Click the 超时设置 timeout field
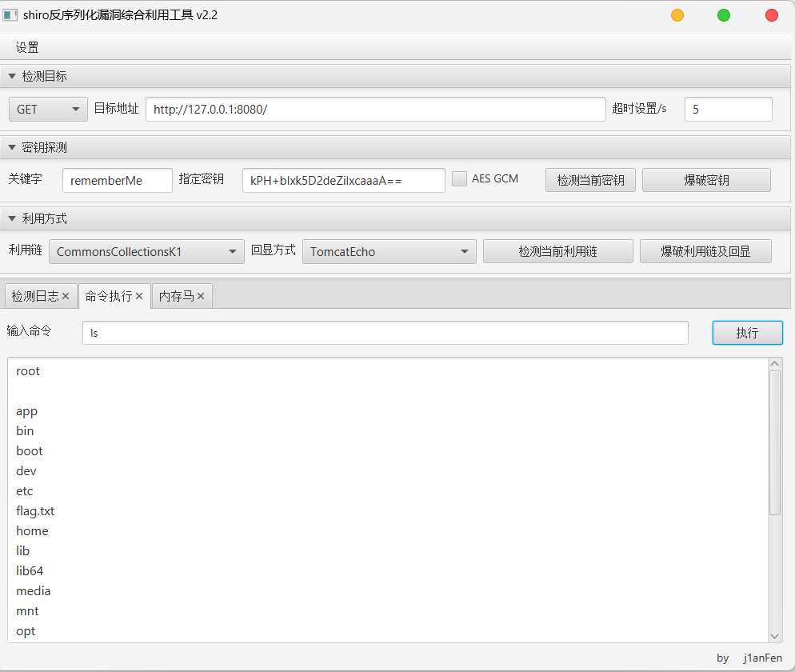795x672 pixels. click(x=728, y=109)
